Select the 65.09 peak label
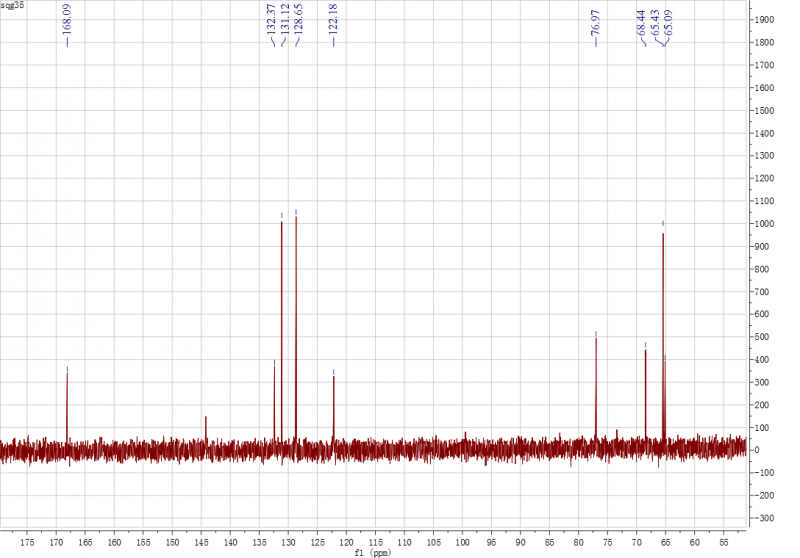Screen dimensions: 800x558 (668, 23)
